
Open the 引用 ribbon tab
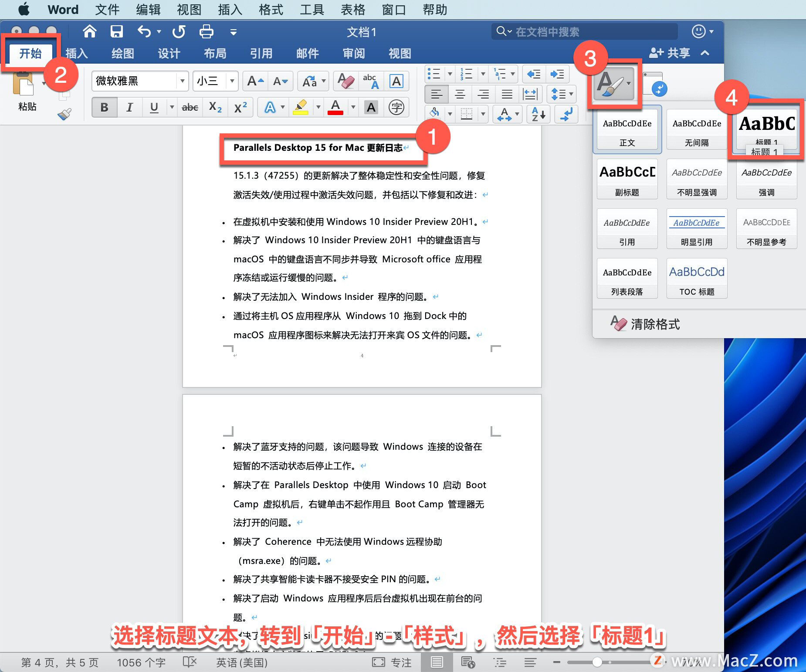point(261,53)
